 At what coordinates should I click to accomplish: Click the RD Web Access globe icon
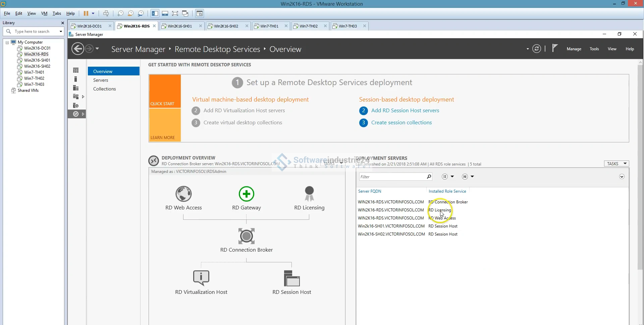pyautogui.click(x=183, y=194)
